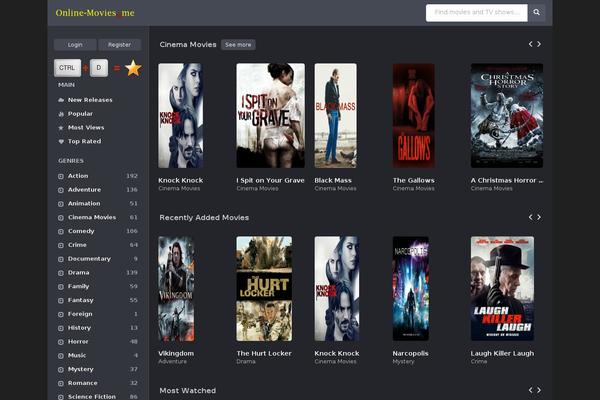The image size is (600, 400).
Task: Click the Mystery label under Narcopolis
Action: (403, 362)
